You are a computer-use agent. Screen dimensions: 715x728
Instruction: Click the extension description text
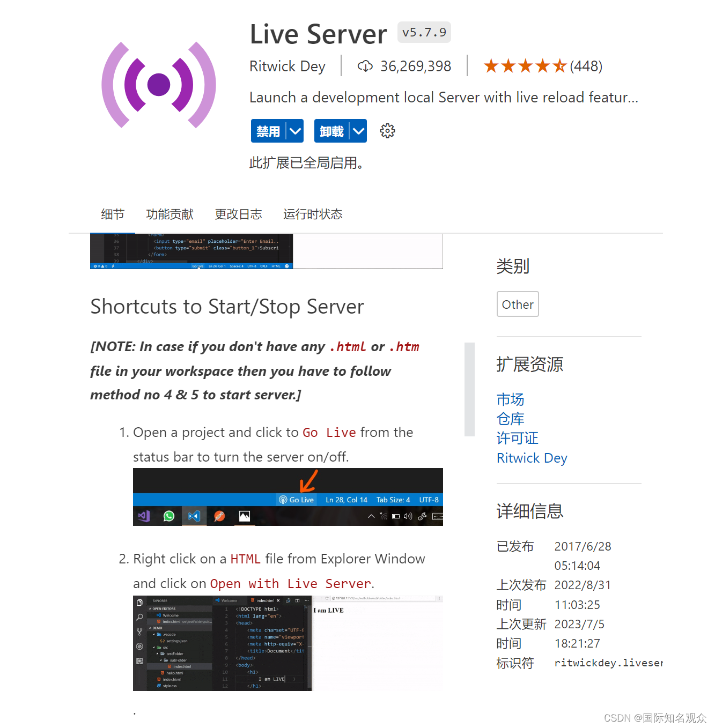tap(444, 98)
